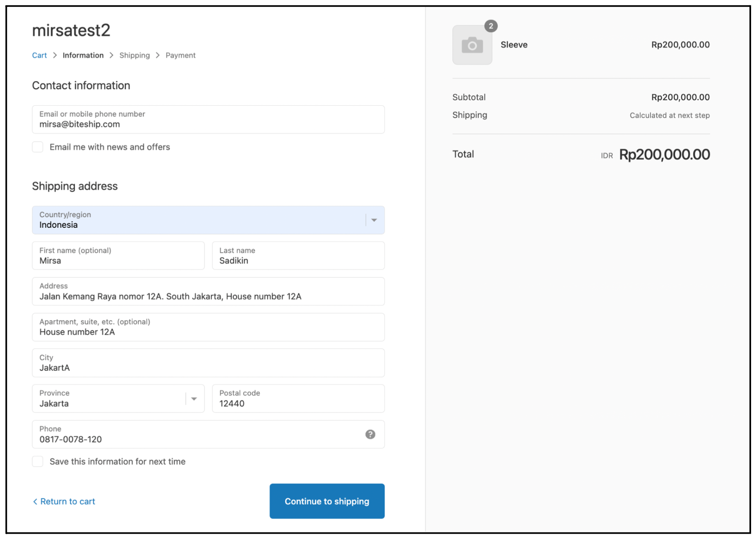Enable Email me with news and offers
This screenshot has width=756, height=539.
click(x=38, y=147)
